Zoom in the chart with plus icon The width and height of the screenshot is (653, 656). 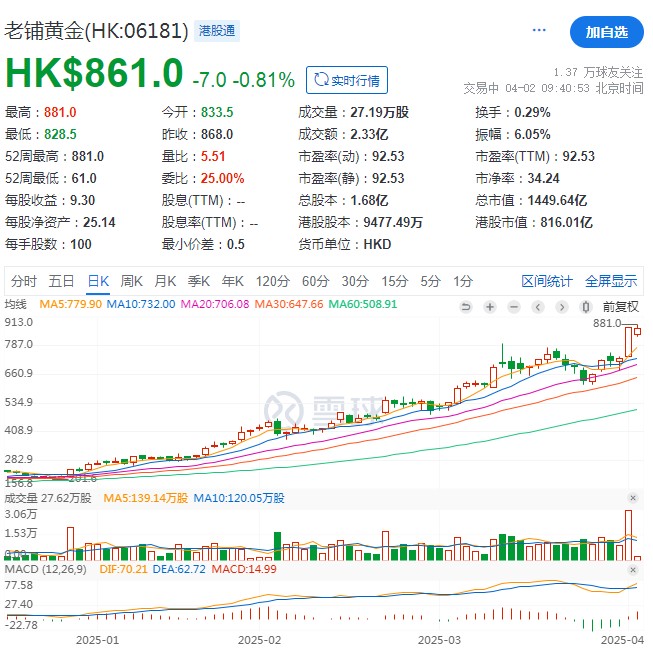pos(489,307)
